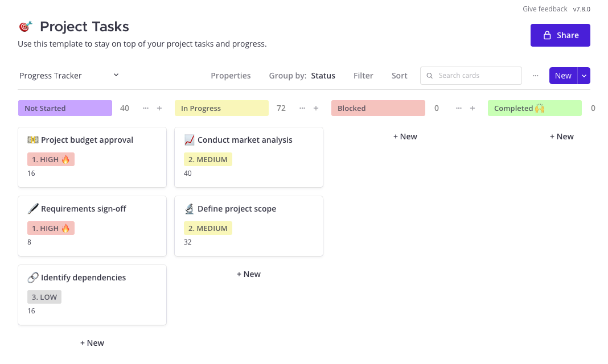Image resolution: width=608 pixels, height=364 pixels.
Task: Change the Group by Status setting
Action: pyautogui.click(x=302, y=76)
